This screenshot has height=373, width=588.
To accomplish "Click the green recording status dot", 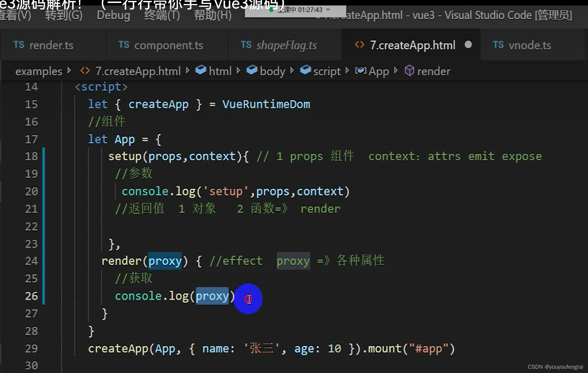I will pos(271,10).
